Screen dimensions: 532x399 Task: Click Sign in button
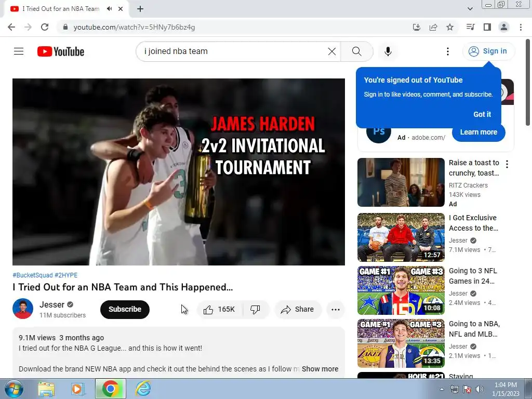click(488, 51)
